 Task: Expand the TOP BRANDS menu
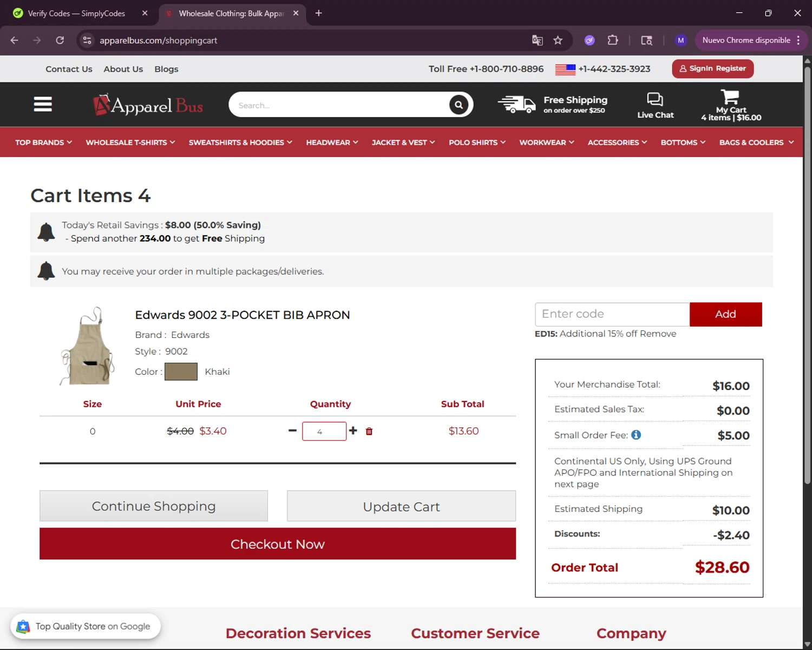coord(43,142)
